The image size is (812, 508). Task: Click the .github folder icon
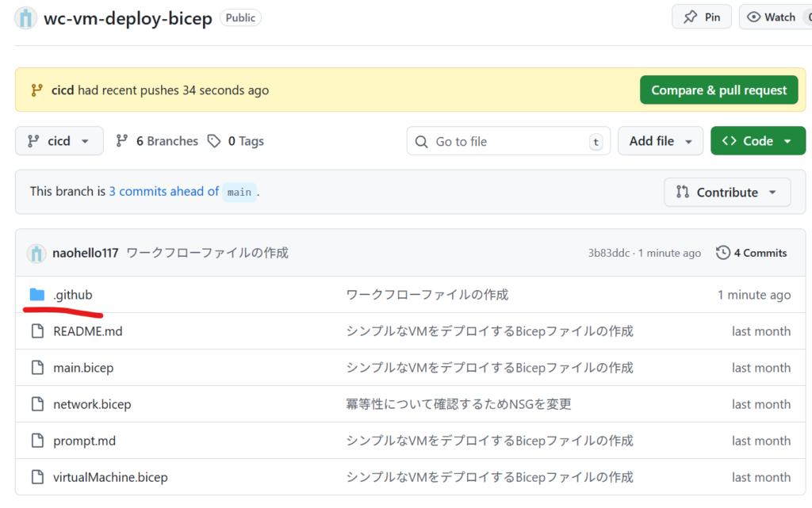click(36, 295)
